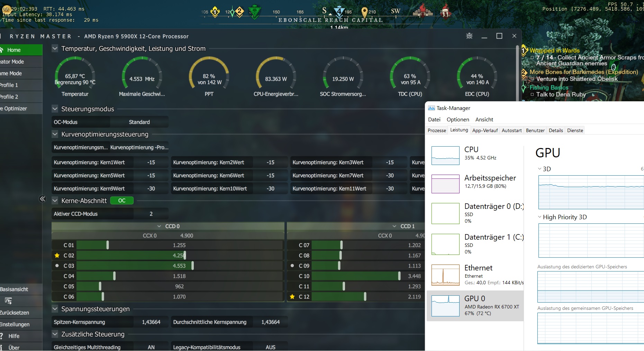Switch to App-Verlauf tab
This screenshot has width=644, height=351.
click(485, 130)
